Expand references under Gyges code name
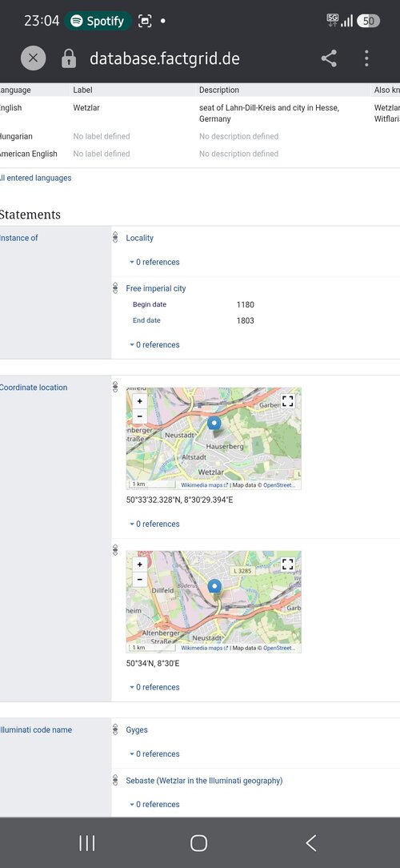Viewport: 400px width, 868px height. coord(154,753)
